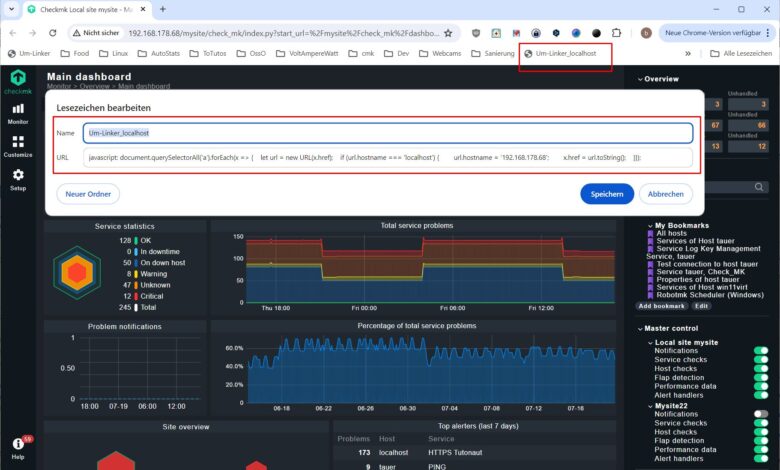Screen dimensions: 780x470
Task: Enable Notifications for Mysite22
Action: pyautogui.click(x=761, y=414)
